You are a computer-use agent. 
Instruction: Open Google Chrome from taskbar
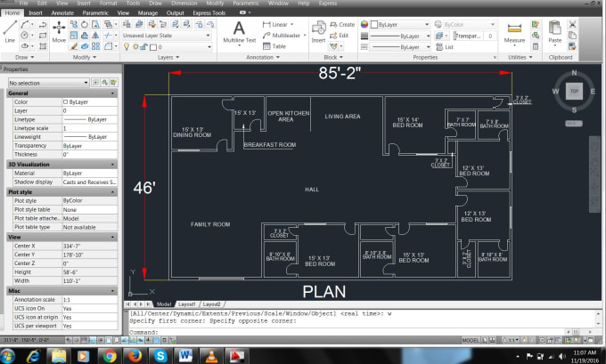coord(110,355)
